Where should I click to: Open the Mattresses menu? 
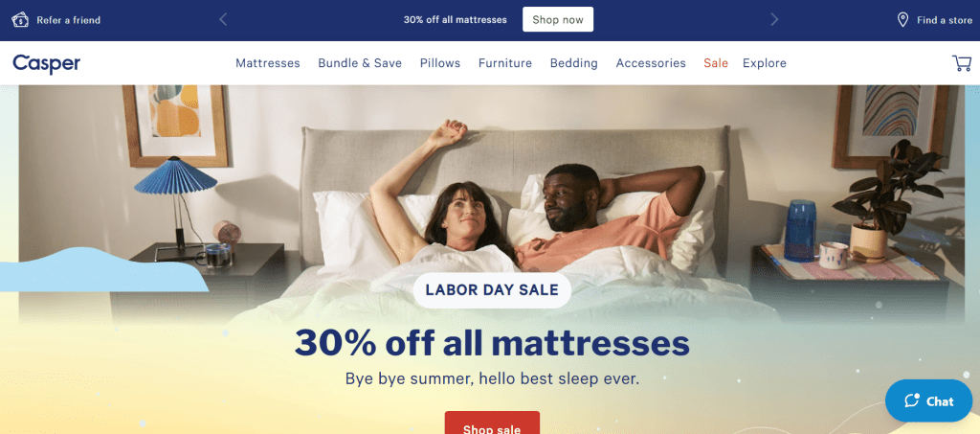(268, 63)
